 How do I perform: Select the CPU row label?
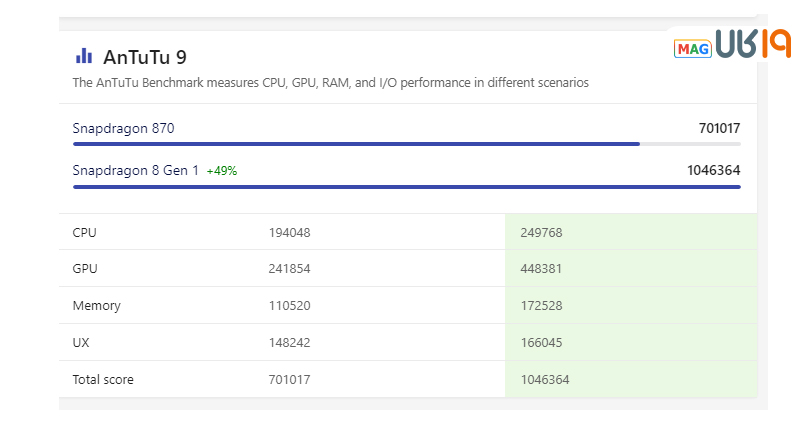(x=85, y=233)
